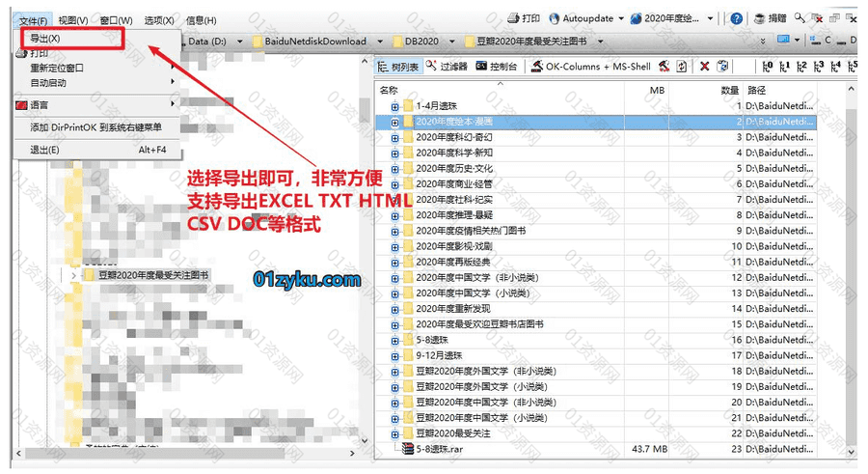Viewport: 868px width, 474px height.
Task: Sort by the 路径 column header
Action: coord(780,90)
